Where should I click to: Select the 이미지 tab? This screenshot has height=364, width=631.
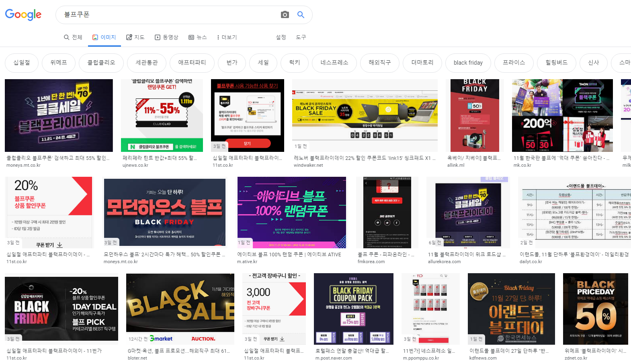pyautogui.click(x=104, y=37)
